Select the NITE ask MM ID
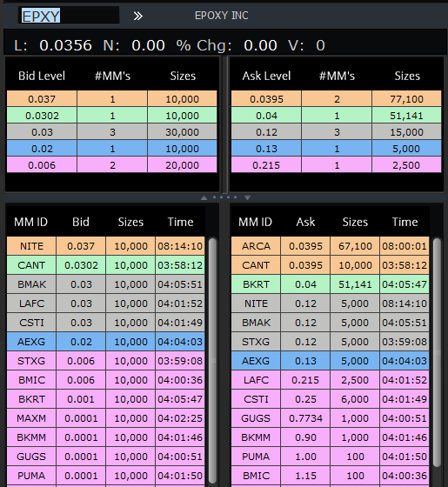This screenshot has height=487, width=448. click(x=256, y=304)
